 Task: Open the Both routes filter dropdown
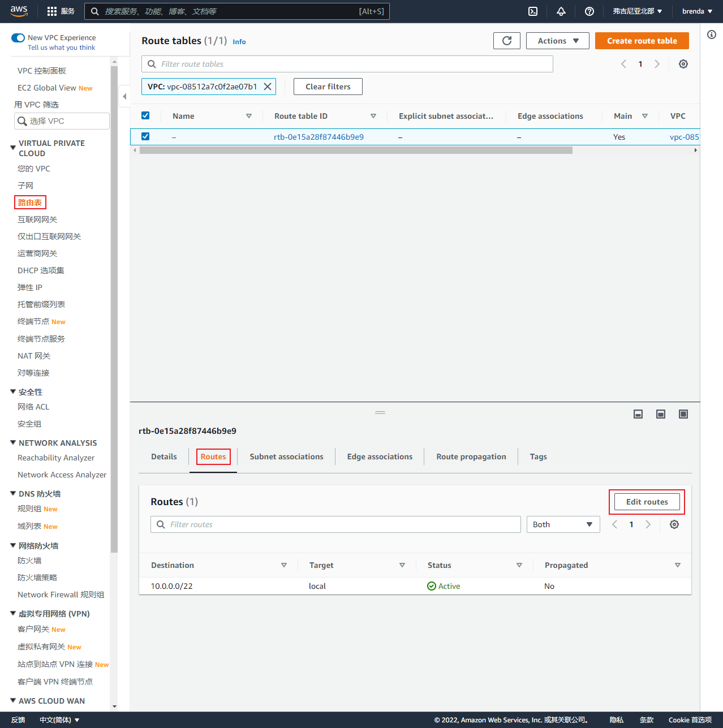tap(563, 524)
